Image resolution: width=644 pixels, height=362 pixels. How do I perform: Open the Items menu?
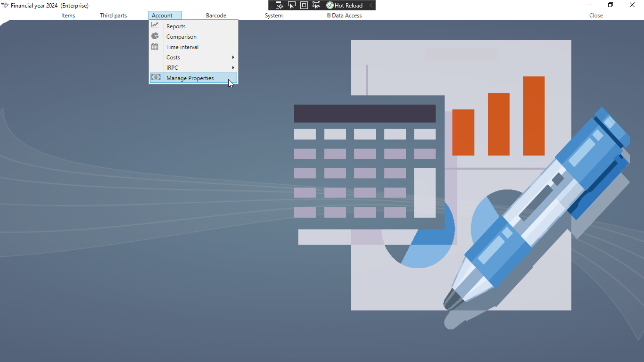(x=68, y=16)
